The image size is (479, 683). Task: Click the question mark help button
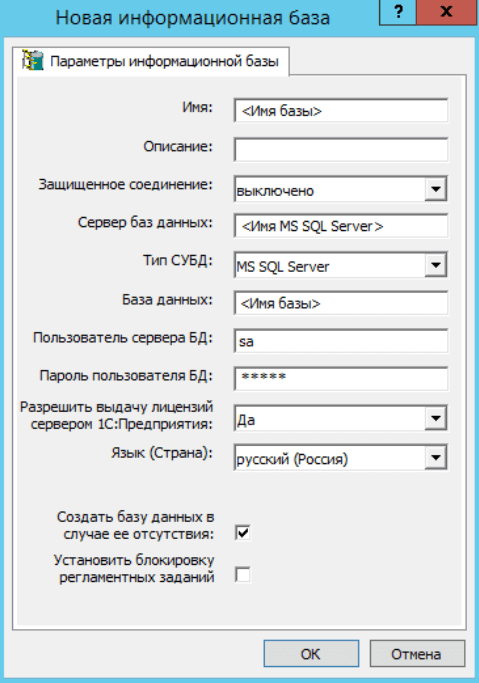398,12
